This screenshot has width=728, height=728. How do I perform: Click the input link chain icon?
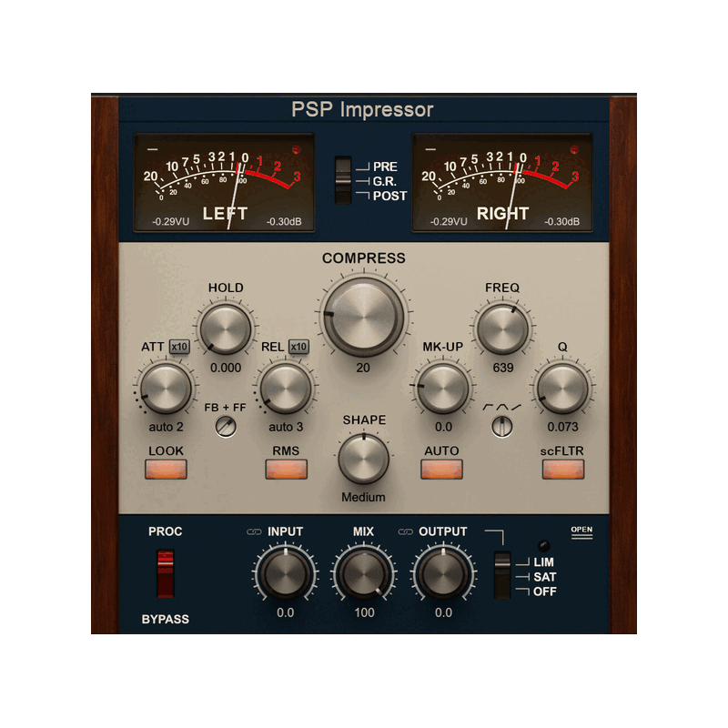pos(254,531)
